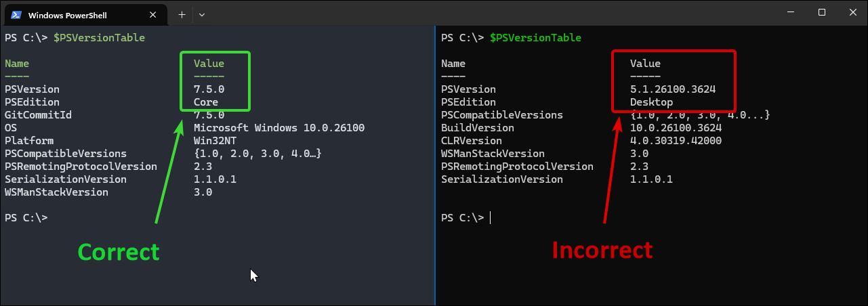Maximize the terminal window
The width and height of the screenshot is (868, 306).
click(822, 12)
